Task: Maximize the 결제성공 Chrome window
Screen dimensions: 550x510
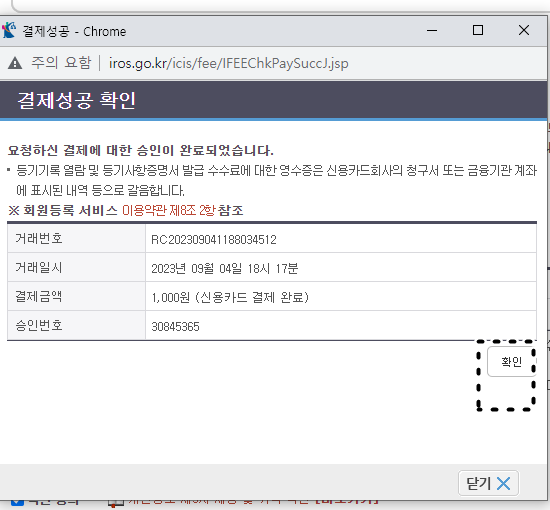Action: click(x=478, y=30)
